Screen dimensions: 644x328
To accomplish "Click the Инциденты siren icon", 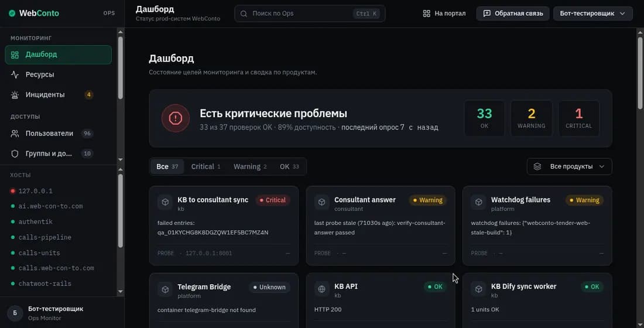I will (15, 94).
